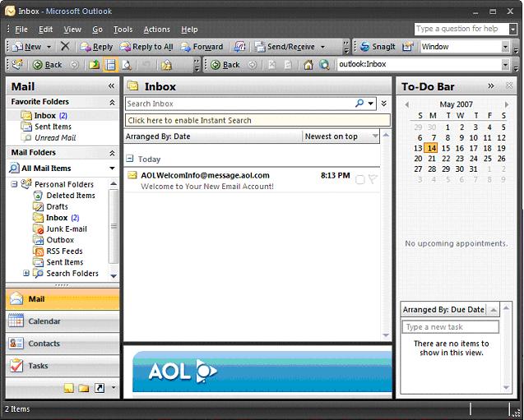Collapse the Today message group
This screenshot has width=524, height=420.
(129, 159)
